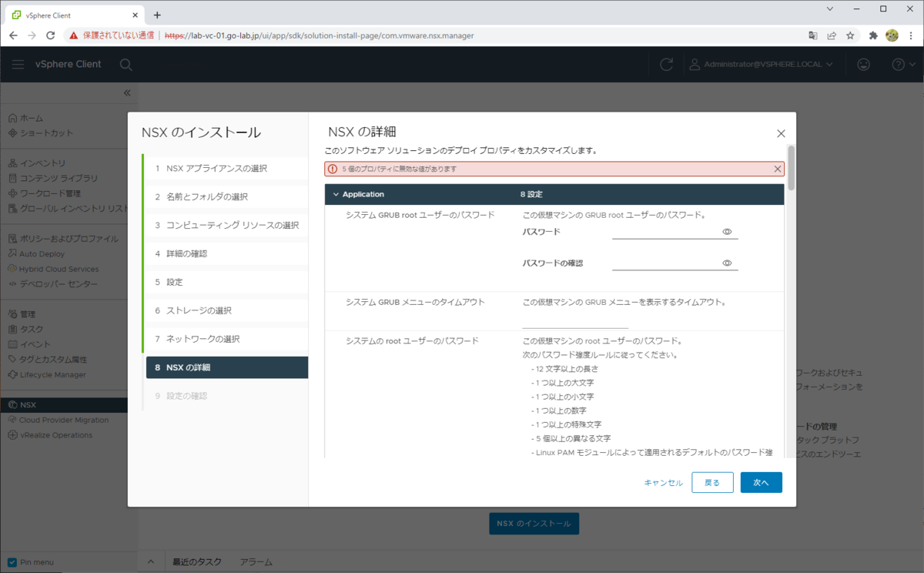Open the vSphere Client hamburger menu
This screenshot has width=924, height=573.
click(18, 65)
